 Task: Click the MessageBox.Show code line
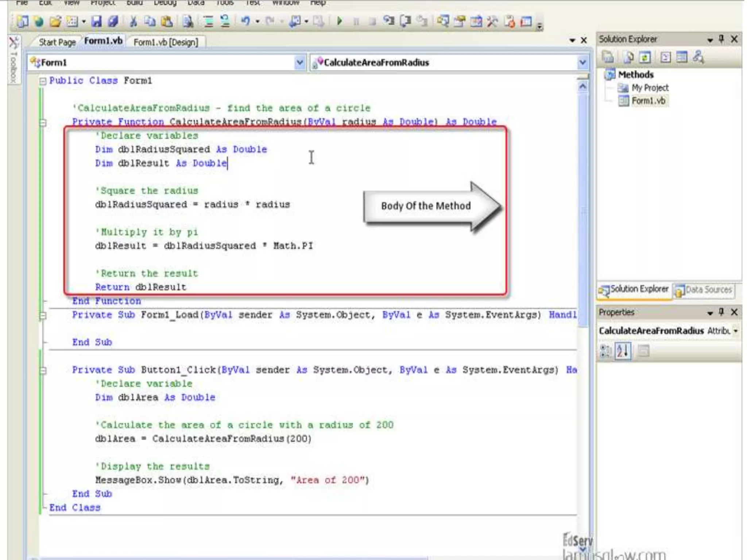pos(232,480)
